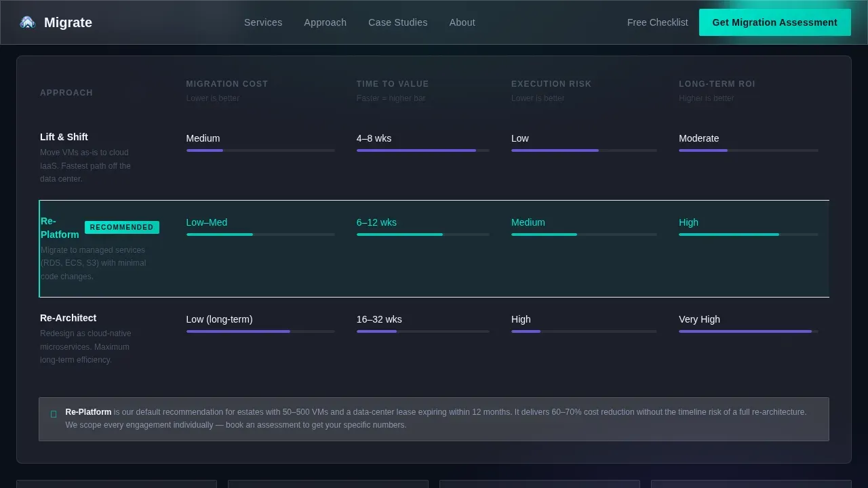Screen dimensions: 868x488
Task: Click the 'Higher is better' hint
Action: (x=707, y=98)
